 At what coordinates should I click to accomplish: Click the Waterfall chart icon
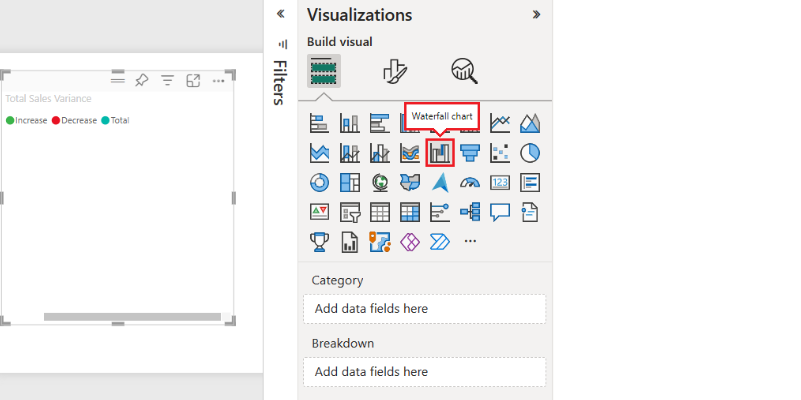pyautogui.click(x=440, y=153)
